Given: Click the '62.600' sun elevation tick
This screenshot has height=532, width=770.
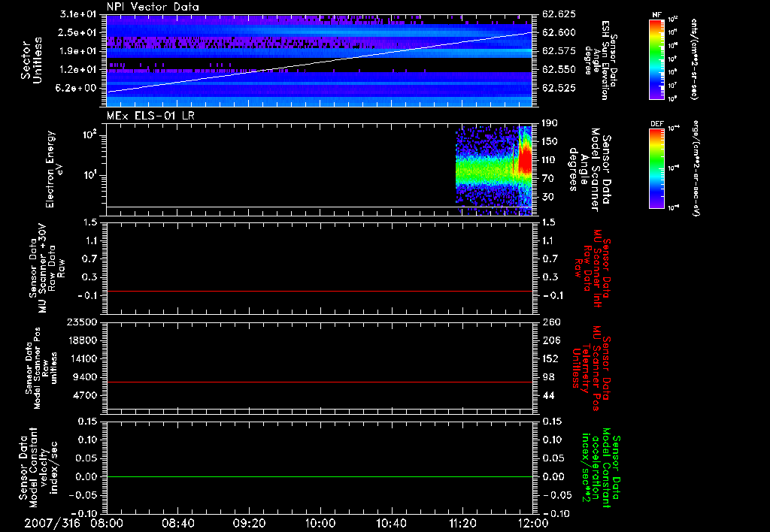Looking at the screenshot, I should [559, 32].
